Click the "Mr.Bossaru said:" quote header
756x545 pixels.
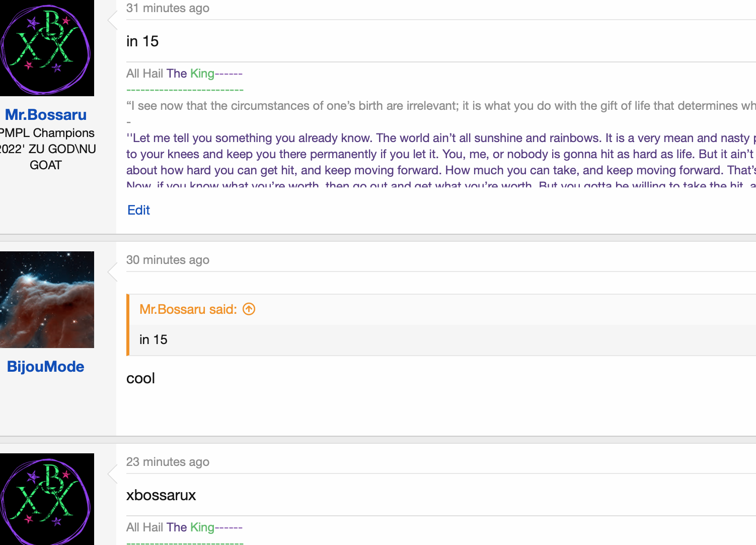188,309
